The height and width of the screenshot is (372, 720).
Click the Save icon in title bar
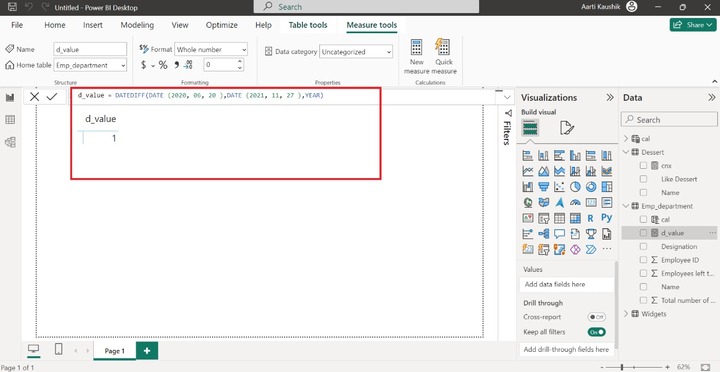12,7
